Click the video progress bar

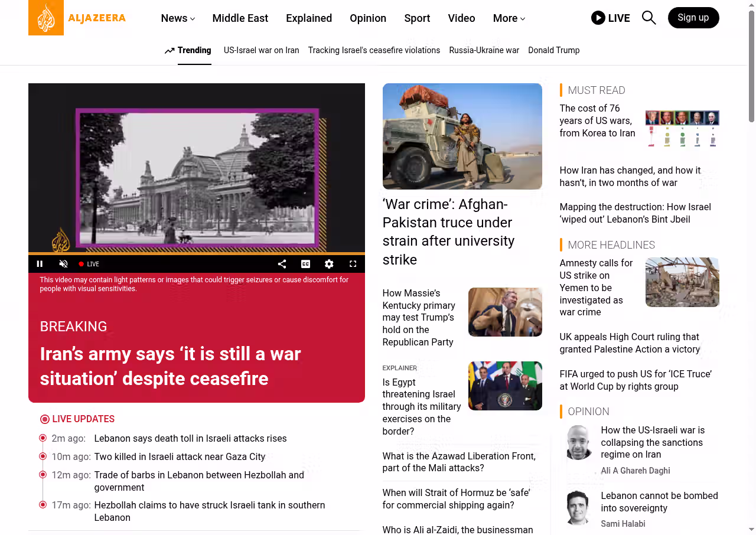point(196,253)
